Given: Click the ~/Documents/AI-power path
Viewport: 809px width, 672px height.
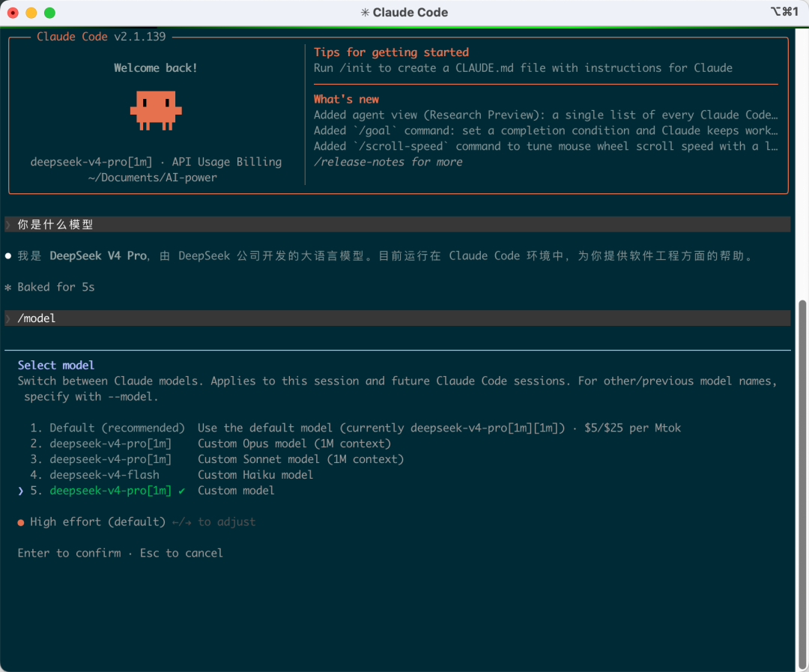Looking at the screenshot, I should coord(152,178).
